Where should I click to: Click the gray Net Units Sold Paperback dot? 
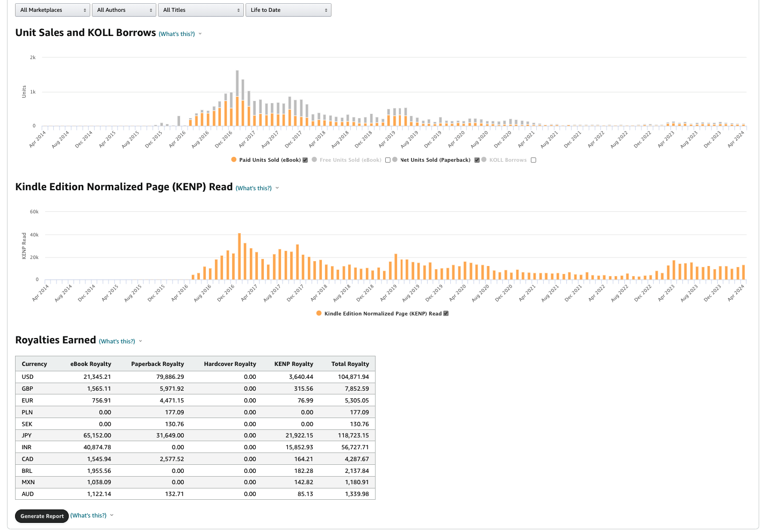(395, 160)
